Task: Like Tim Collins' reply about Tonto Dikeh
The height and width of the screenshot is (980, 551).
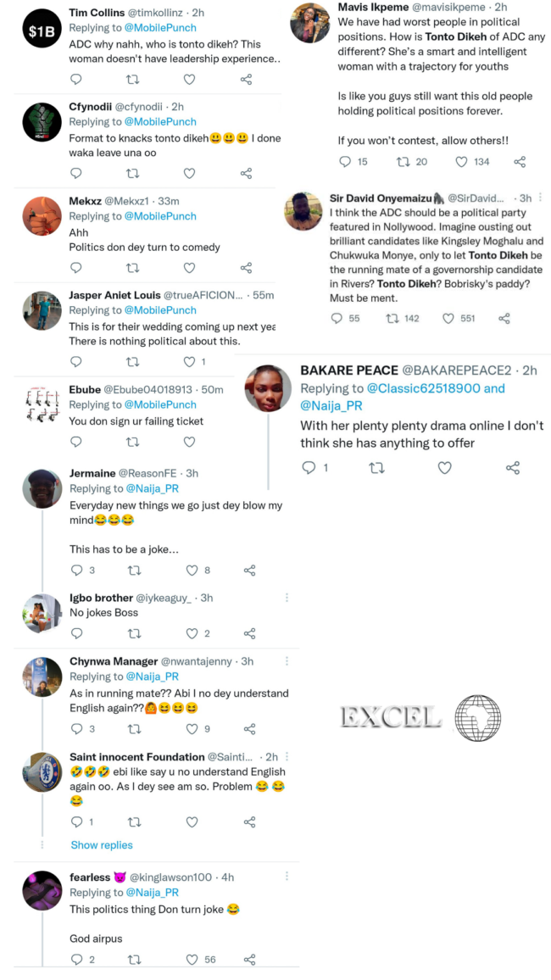Action: [x=189, y=79]
